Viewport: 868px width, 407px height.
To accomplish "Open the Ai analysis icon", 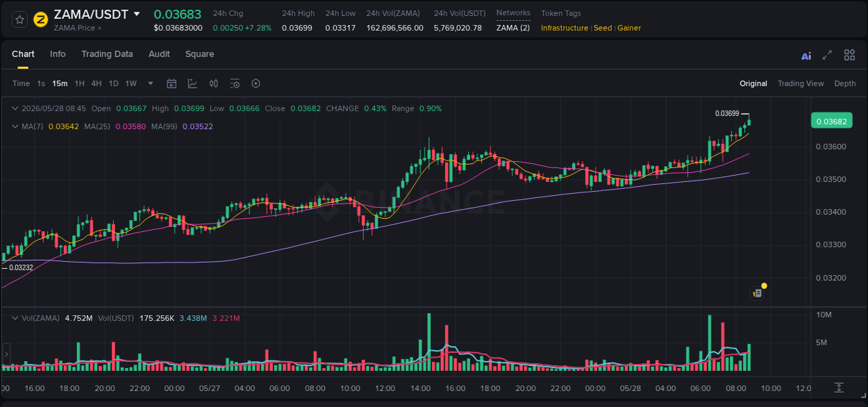I will tap(806, 56).
